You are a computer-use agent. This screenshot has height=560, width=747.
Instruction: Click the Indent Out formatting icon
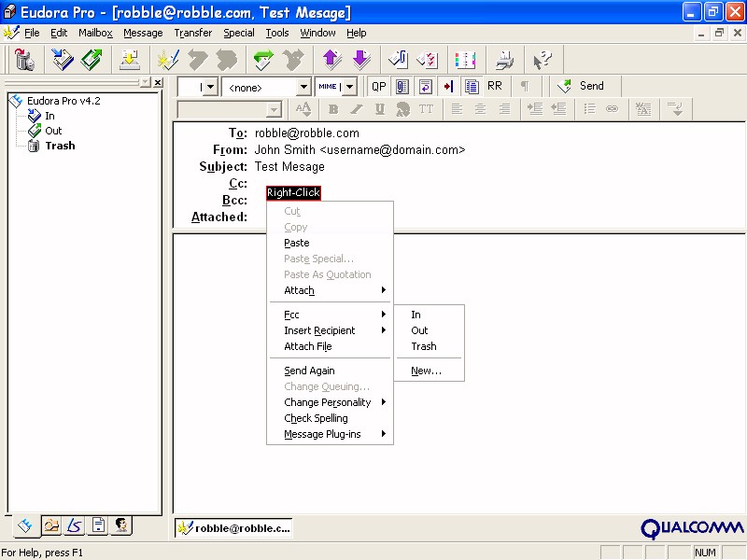[x=558, y=109]
